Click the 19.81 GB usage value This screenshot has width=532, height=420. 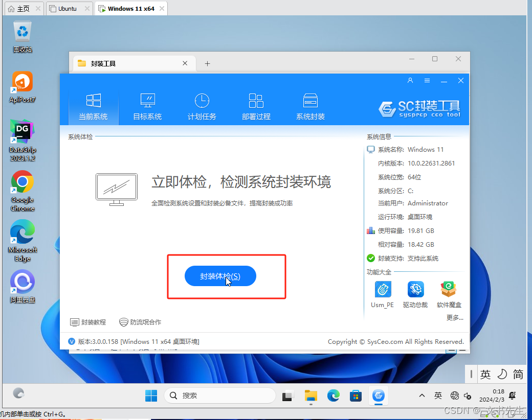(420, 231)
